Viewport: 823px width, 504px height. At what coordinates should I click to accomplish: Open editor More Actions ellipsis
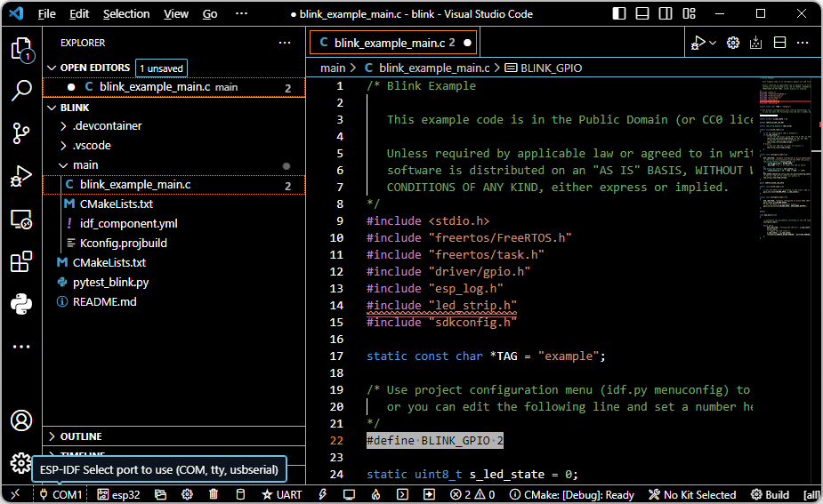(803, 43)
